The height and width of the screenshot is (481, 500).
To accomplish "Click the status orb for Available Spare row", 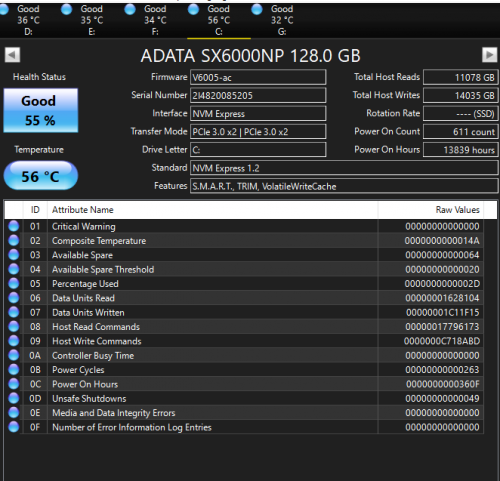I will click(x=14, y=255).
